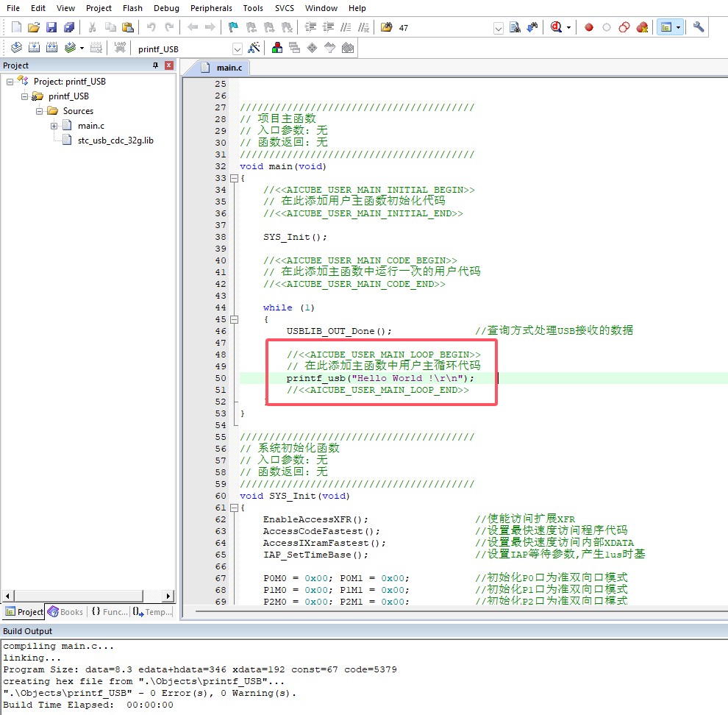
Task: Open Options for Target icon
Action: coord(254,47)
